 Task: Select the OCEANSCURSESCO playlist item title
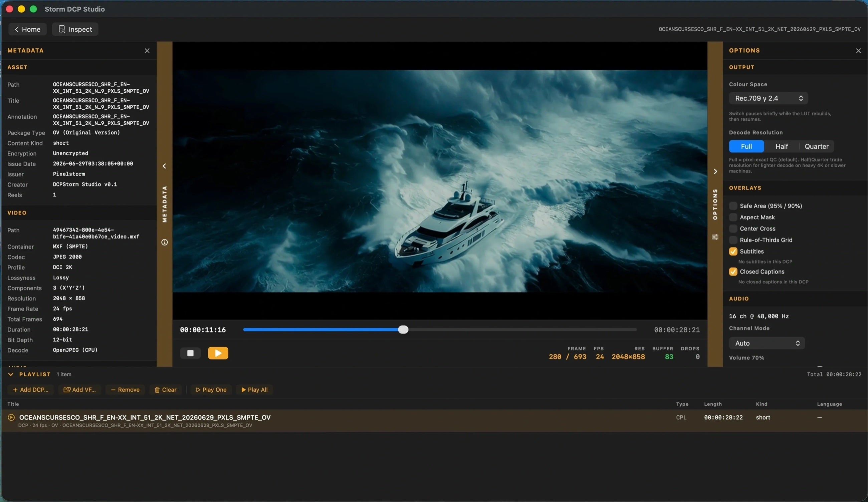pyautogui.click(x=145, y=418)
